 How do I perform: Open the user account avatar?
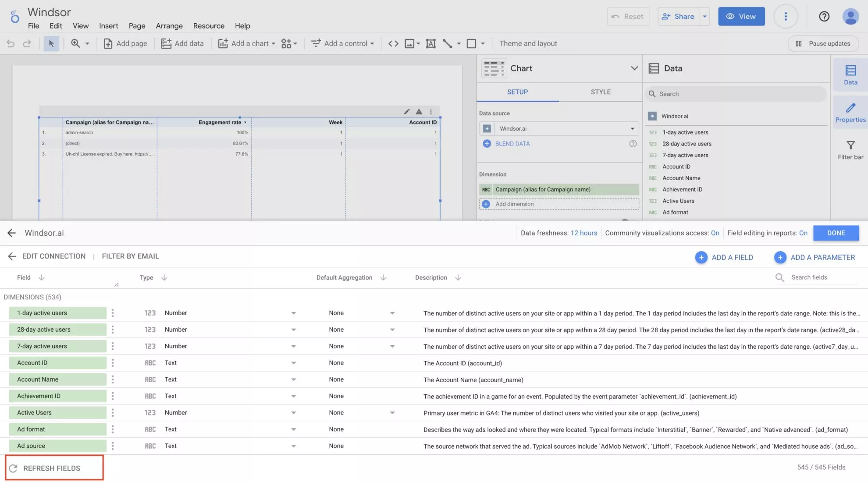(x=850, y=16)
